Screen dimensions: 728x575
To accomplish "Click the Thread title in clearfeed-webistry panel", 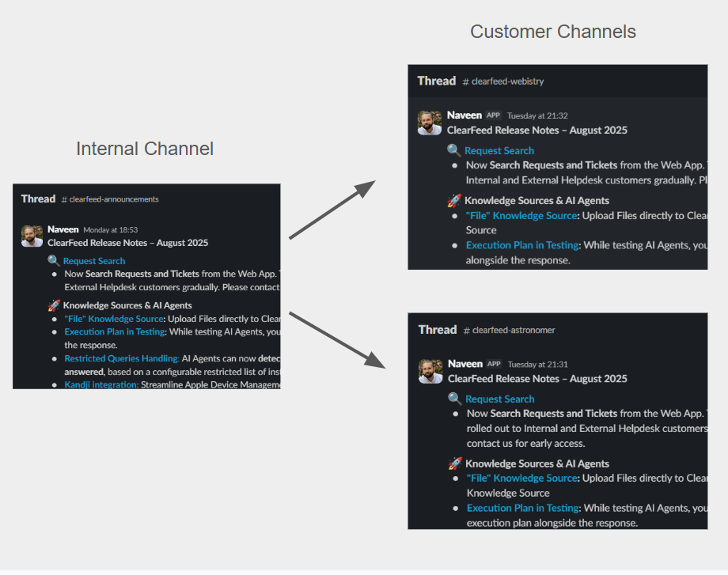I will [x=437, y=81].
